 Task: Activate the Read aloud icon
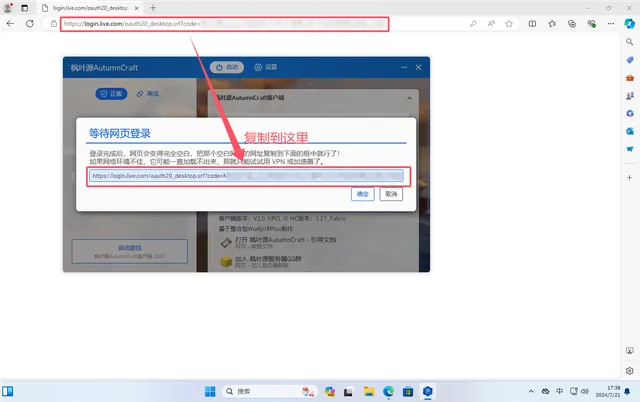pyautogui.click(x=491, y=24)
